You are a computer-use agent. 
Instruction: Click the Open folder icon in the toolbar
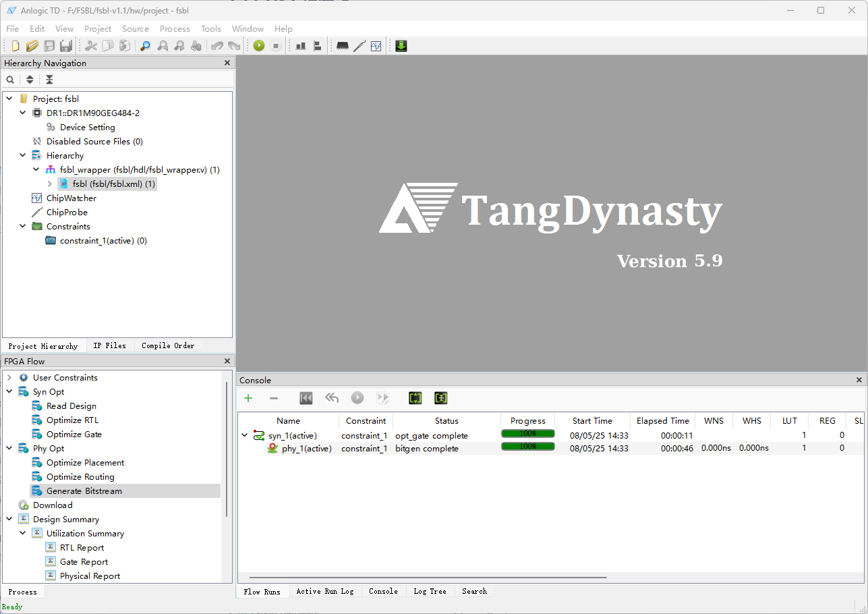coord(32,46)
